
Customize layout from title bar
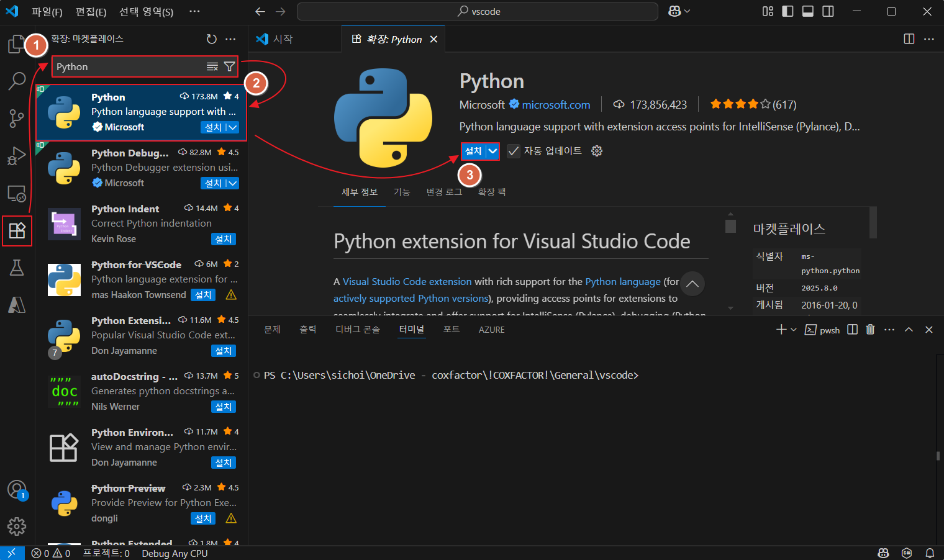tap(768, 11)
